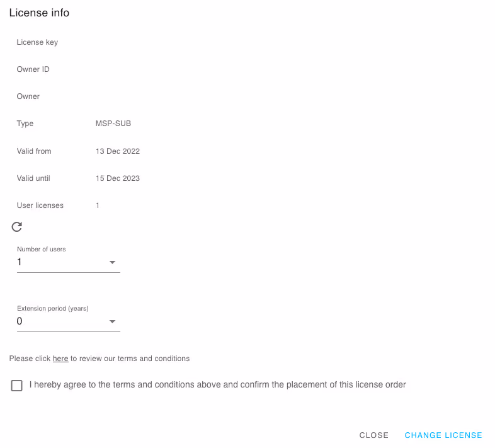Click the Owner label row

28,96
